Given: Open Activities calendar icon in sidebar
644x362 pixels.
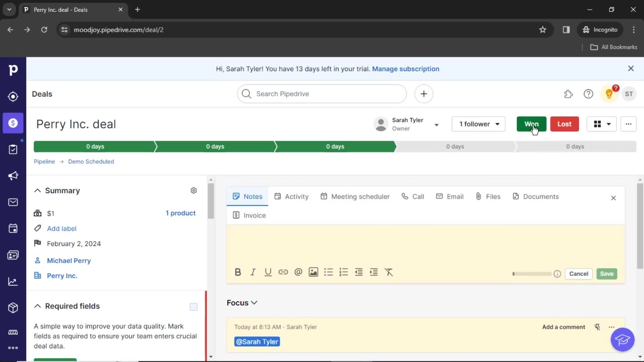Looking at the screenshot, I should tap(13, 229).
